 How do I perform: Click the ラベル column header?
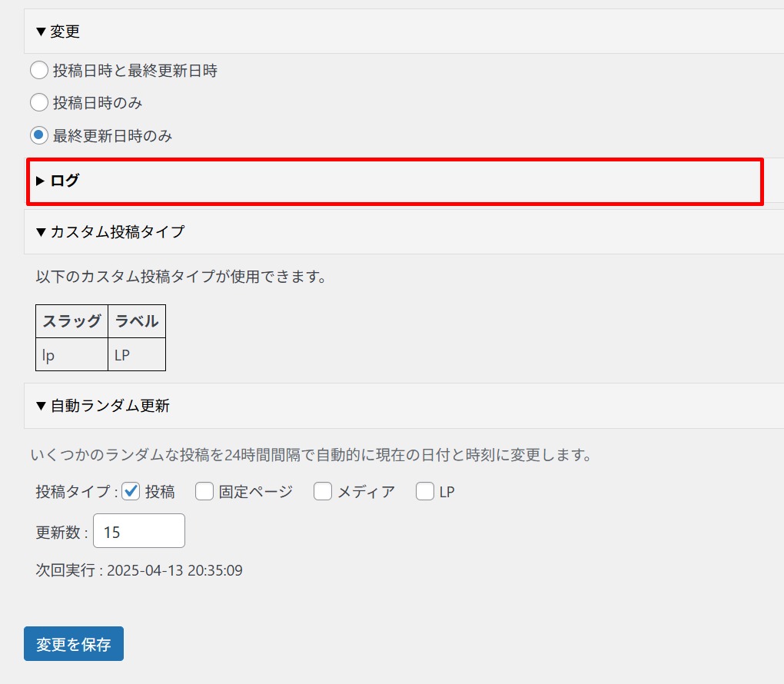[x=137, y=321]
